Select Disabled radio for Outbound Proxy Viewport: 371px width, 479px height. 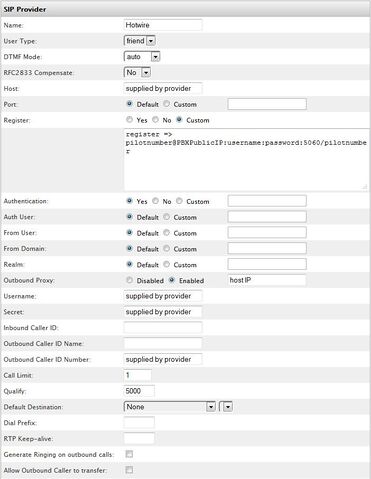point(129,280)
